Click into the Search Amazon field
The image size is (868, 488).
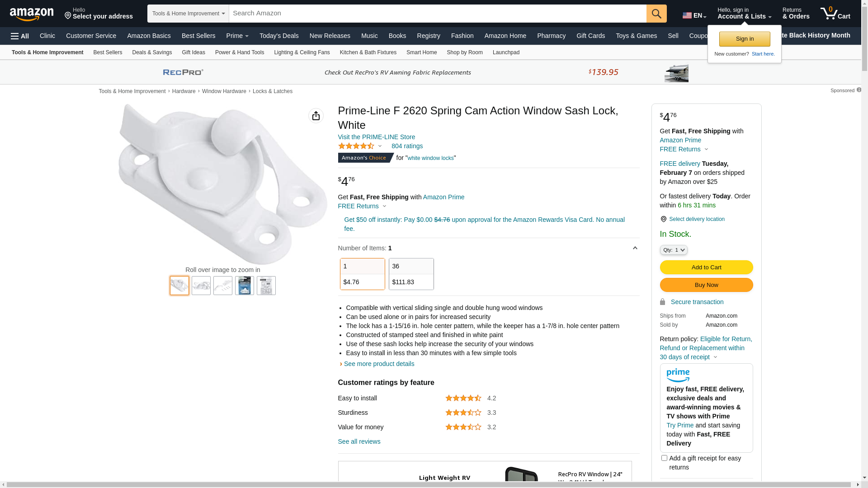(438, 14)
